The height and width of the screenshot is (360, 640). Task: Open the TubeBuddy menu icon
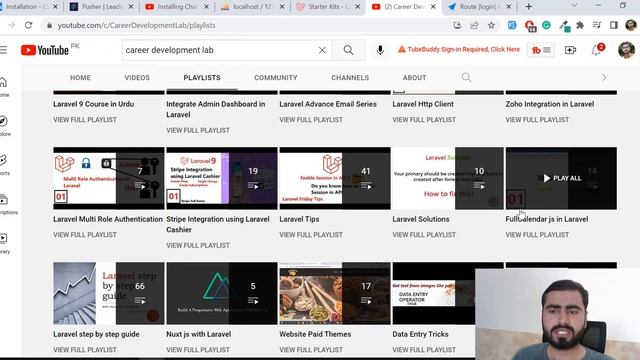pyautogui.click(x=541, y=50)
